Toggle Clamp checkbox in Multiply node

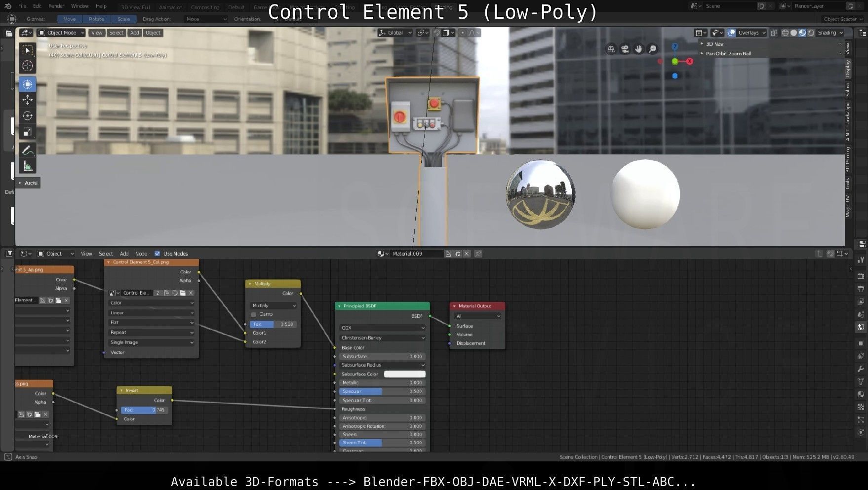pyautogui.click(x=254, y=314)
